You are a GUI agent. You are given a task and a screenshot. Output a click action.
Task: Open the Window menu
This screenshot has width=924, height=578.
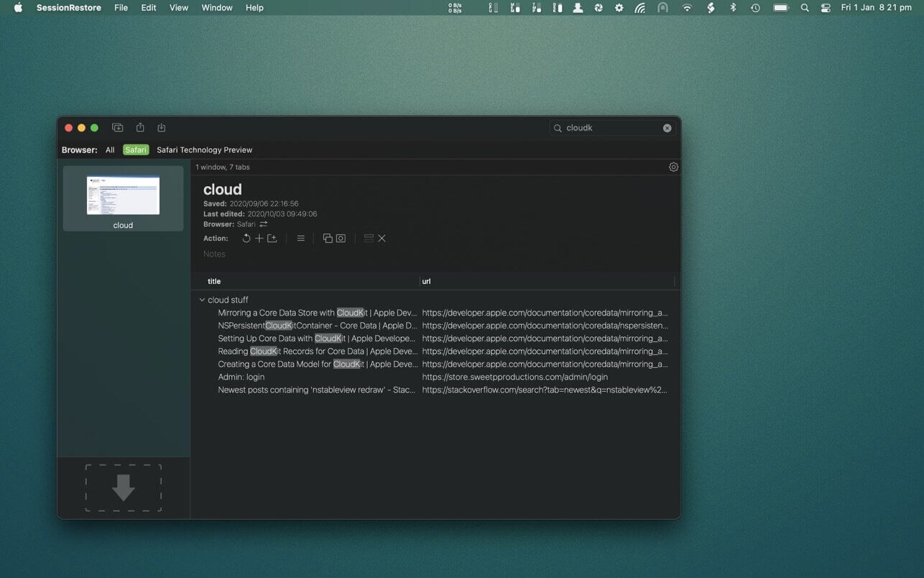click(x=216, y=8)
